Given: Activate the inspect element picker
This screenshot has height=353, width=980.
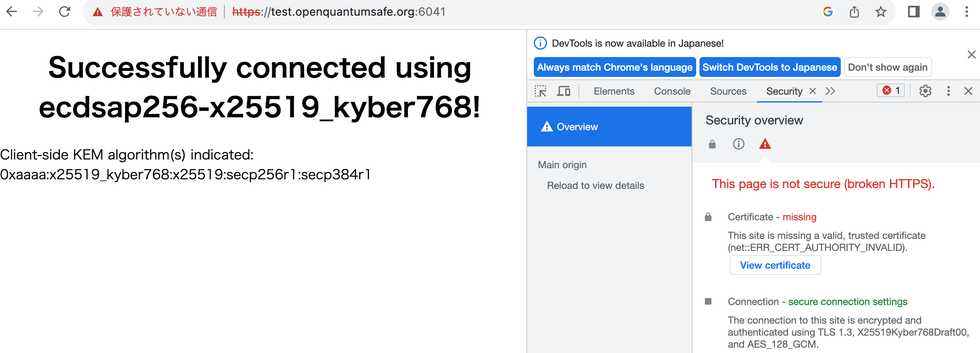Looking at the screenshot, I should pyautogui.click(x=540, y=91).
